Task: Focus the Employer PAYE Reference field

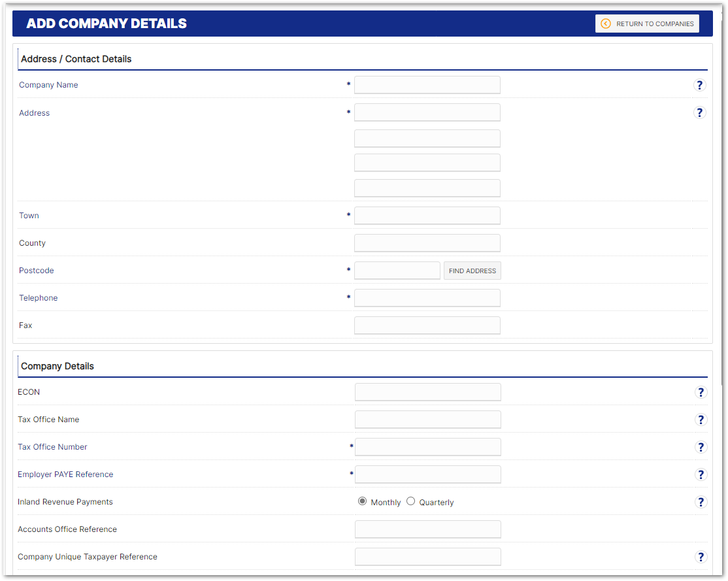Action: 427,474
